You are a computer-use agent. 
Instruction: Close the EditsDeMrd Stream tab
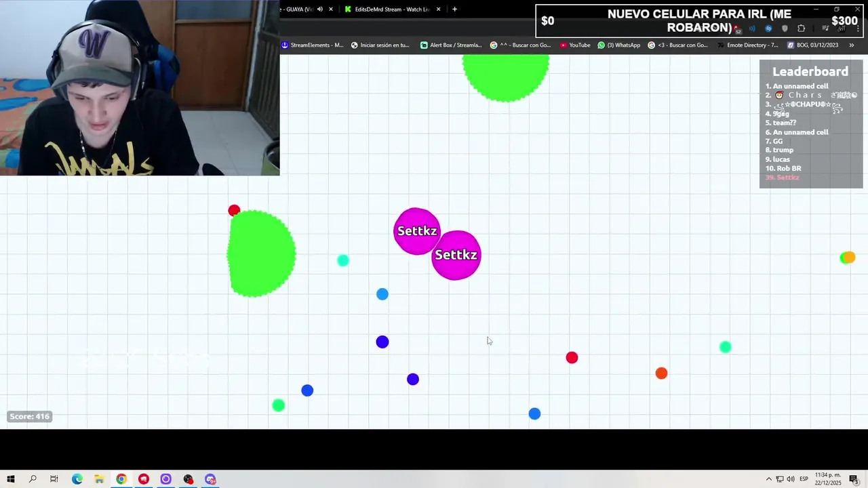tap(439, 9)
